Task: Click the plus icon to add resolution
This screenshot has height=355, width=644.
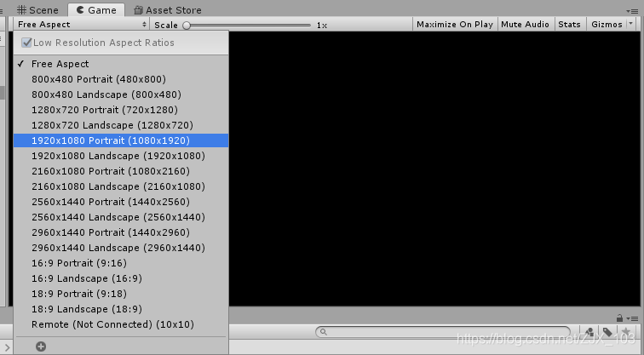Action: click(x=41, y=346)
